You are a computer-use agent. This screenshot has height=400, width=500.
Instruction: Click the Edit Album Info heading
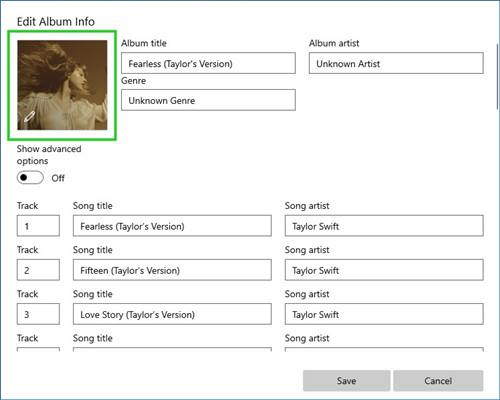pos(56,22)
